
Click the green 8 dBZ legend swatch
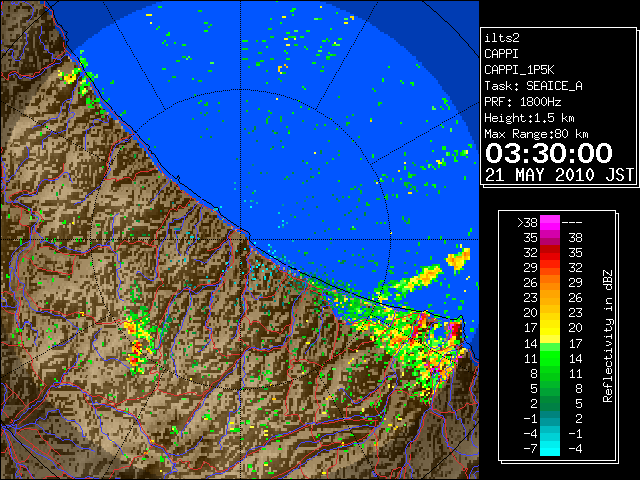pos(550,373)
